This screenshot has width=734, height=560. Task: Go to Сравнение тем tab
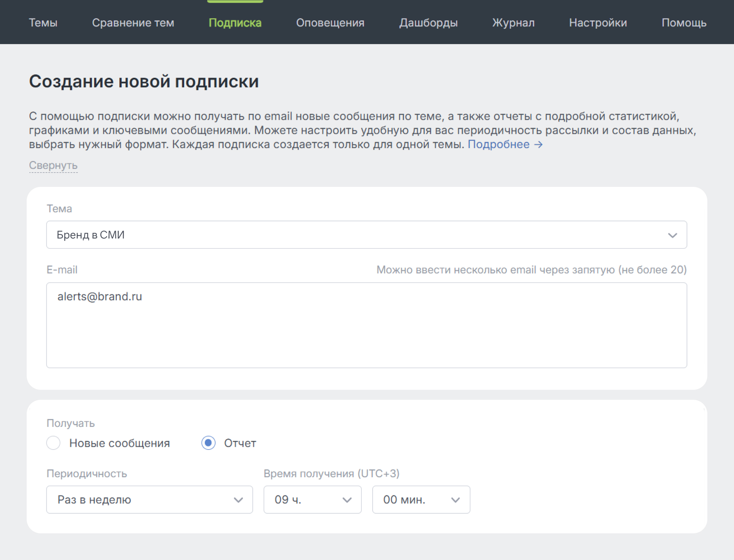(133, 23)
